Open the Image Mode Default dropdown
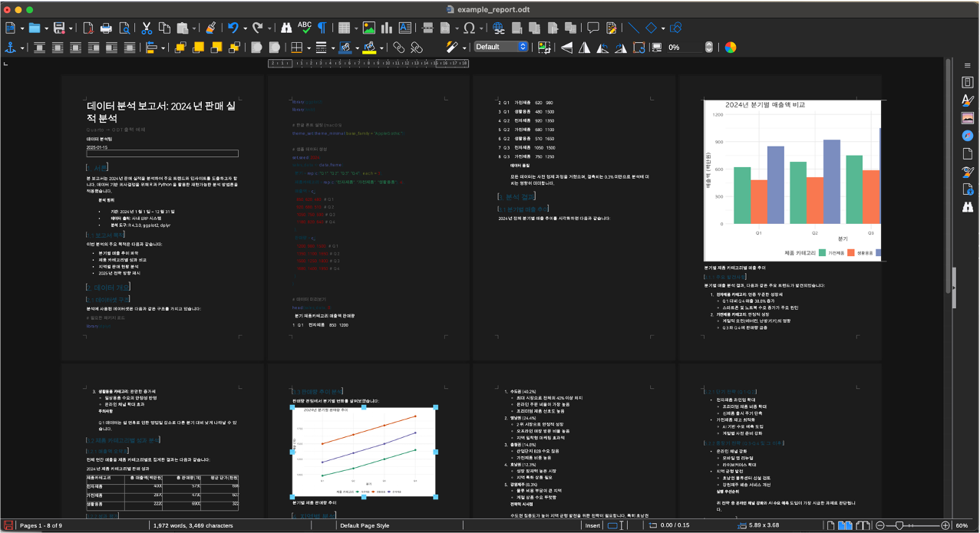Screen dimensions: 980x533 [x=501, y=47]
